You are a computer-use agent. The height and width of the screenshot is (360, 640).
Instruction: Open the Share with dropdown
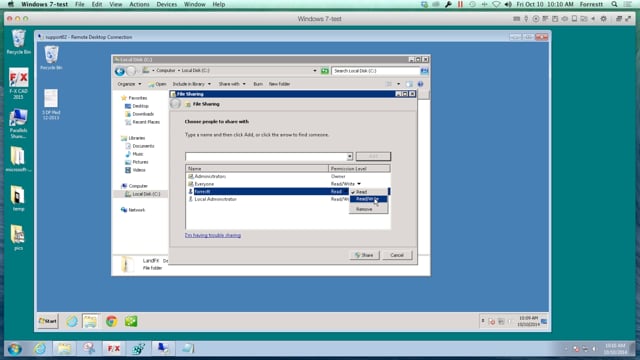point(232,84)
